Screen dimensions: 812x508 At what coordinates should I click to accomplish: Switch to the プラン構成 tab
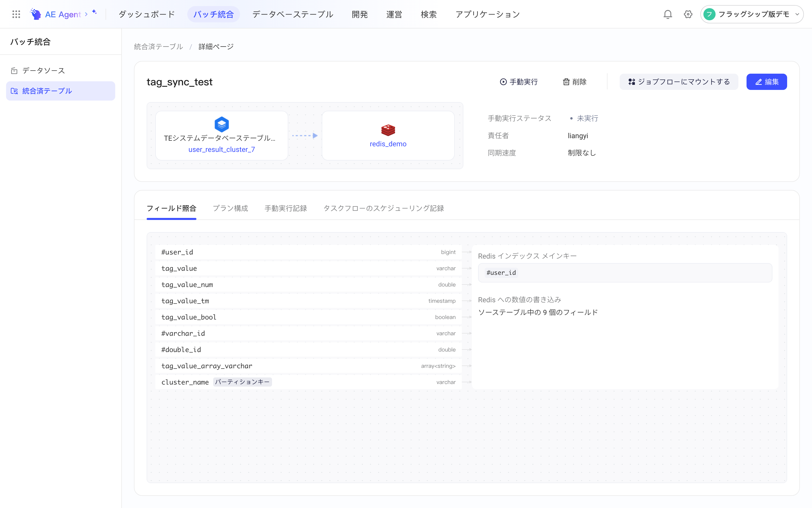click(230, 208)
